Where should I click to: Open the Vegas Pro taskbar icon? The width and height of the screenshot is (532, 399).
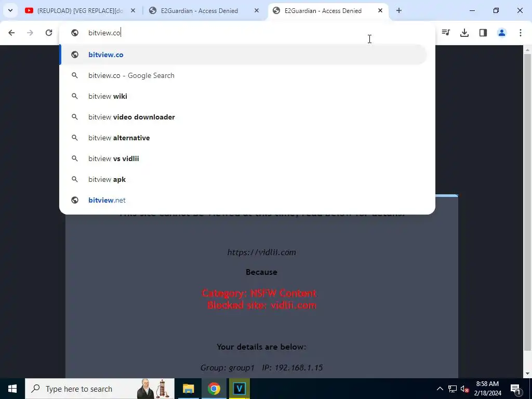[x=239, y=389]
